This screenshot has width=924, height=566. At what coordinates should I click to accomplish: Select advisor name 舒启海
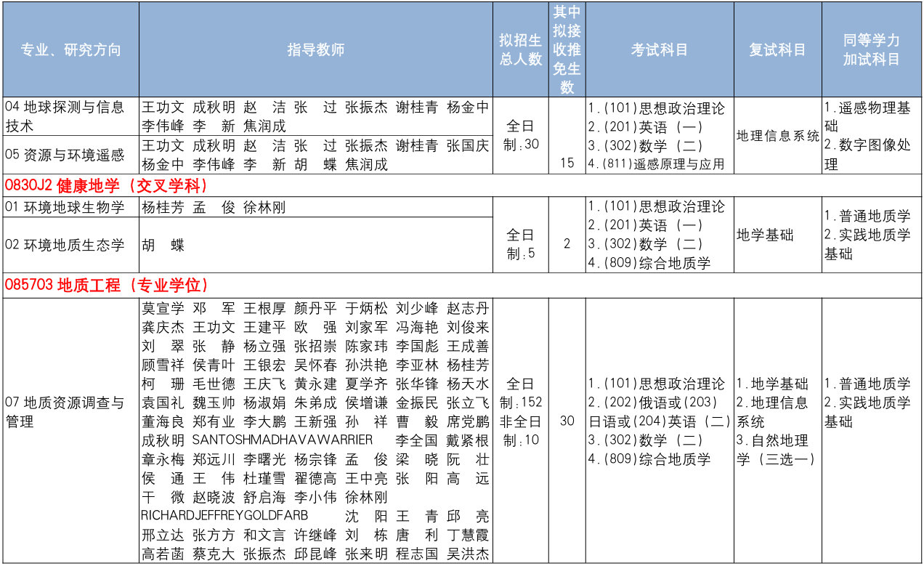coord(264,498)
